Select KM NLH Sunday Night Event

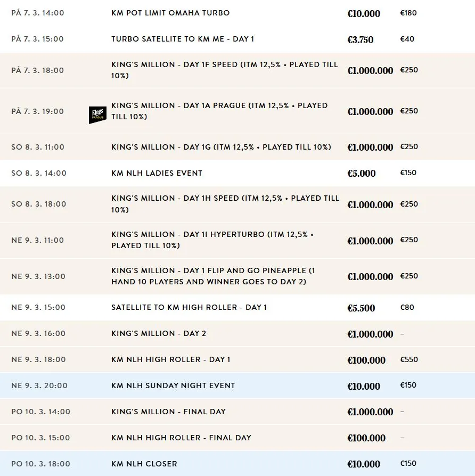(x=173, y=385)
